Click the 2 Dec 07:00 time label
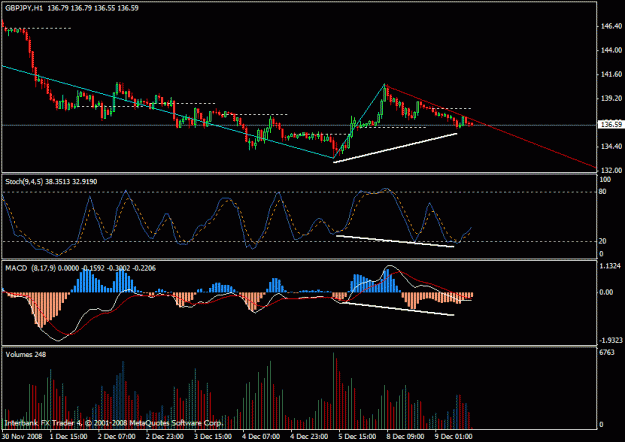The width and height of the screenshot is (625, 442). pos(117,436)
